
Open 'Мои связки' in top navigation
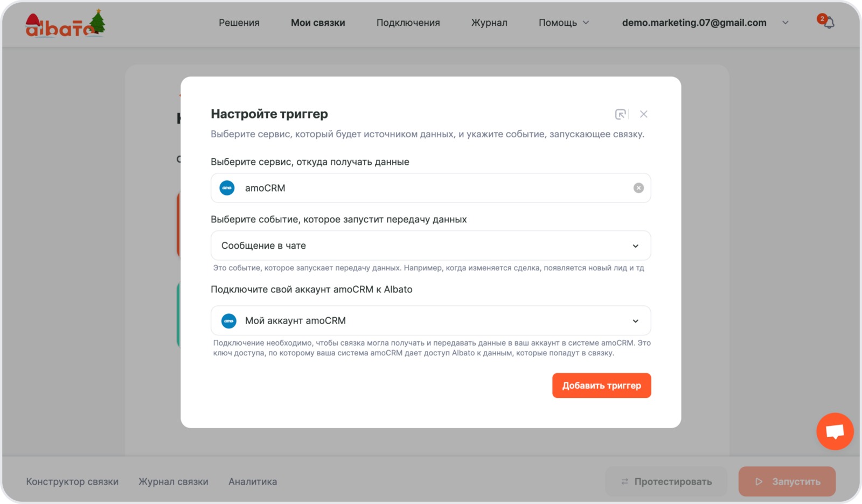coord(318,23)
